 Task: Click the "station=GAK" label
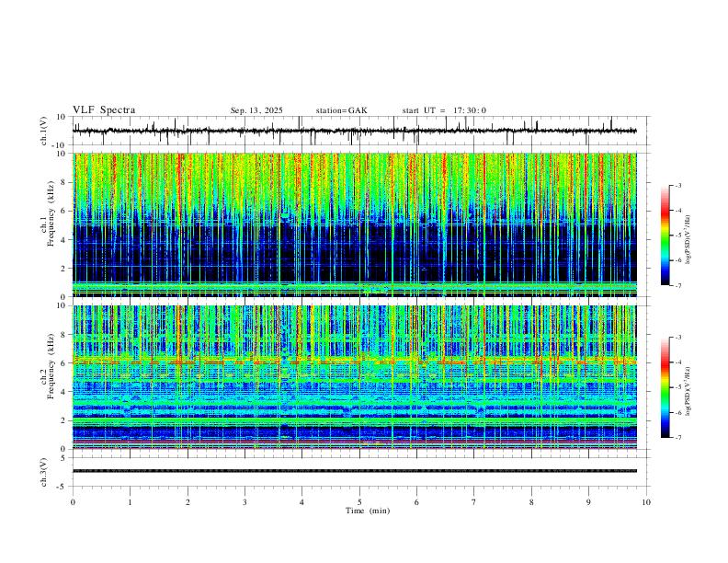[x=341, y=110]
